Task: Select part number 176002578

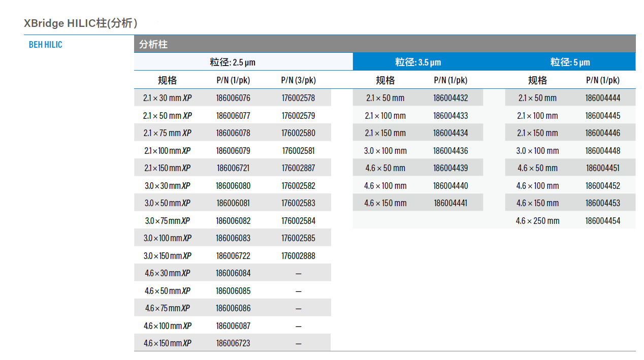Action: tap(298, 98)
